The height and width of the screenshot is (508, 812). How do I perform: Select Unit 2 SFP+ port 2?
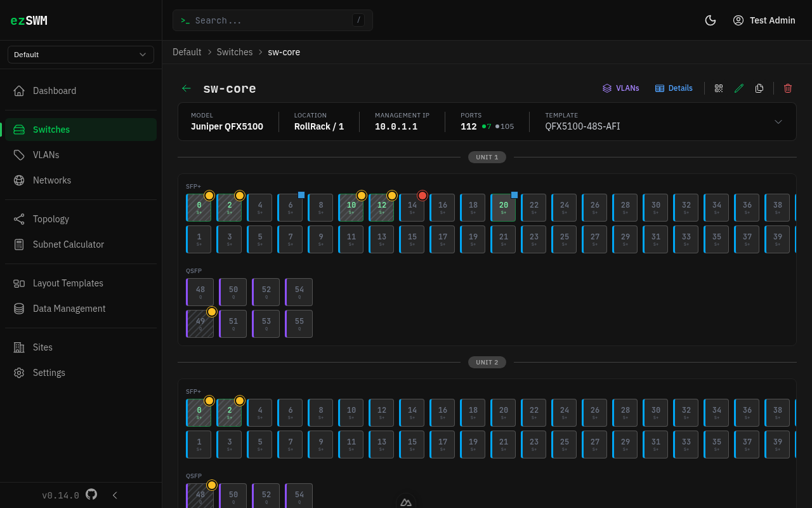click(x=229, y=413)
